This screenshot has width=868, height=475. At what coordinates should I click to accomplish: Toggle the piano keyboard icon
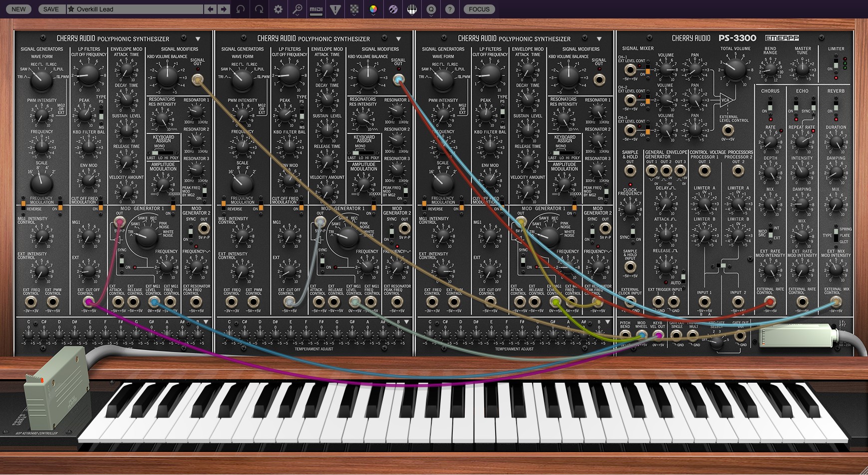[412, 9]
